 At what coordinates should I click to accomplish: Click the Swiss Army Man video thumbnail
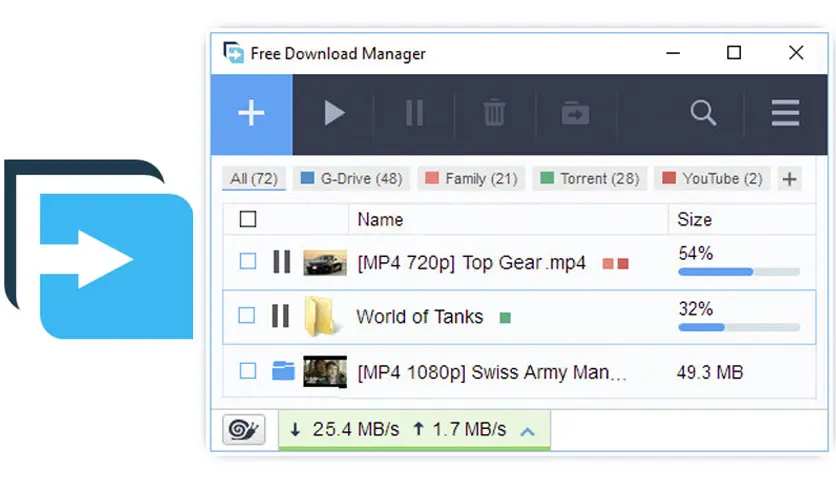[x=325, y=372]
